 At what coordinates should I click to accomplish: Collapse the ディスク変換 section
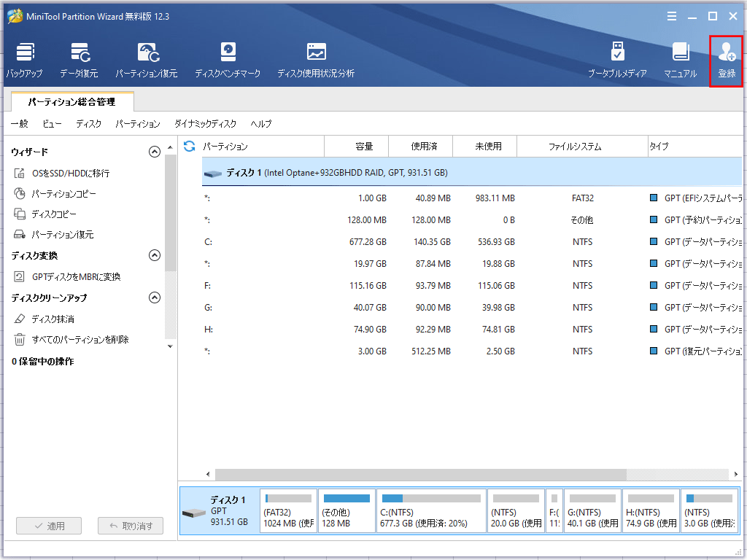click(155, 255)
